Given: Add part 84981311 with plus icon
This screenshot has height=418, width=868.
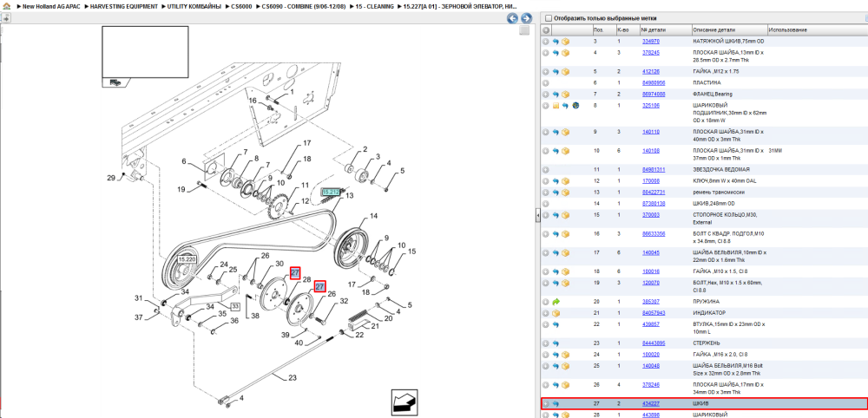Looking at the screenshot, I should 546,170.
